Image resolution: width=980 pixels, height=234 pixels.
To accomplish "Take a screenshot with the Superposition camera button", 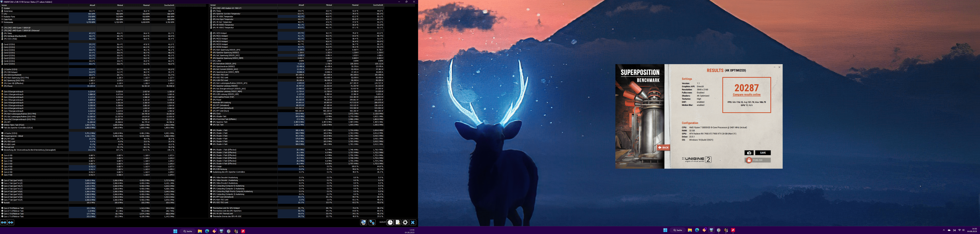I will pyautogui.click(x=749, y=153).
